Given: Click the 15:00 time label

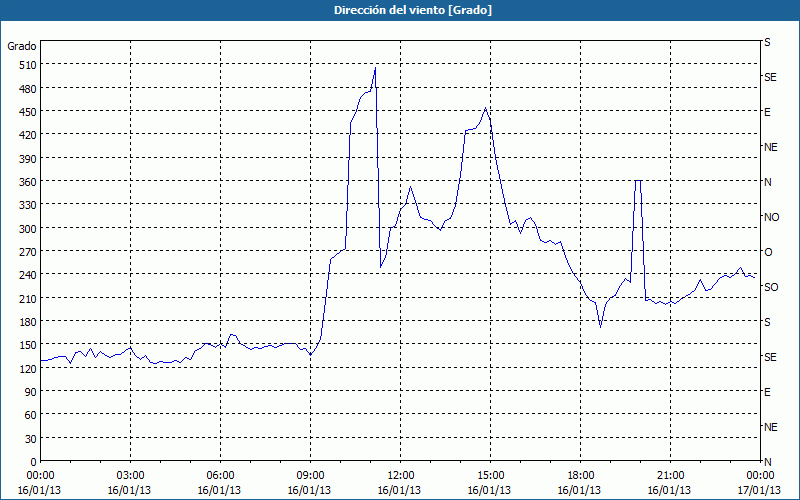Looking at the screenshot, I should click(490, 476).
